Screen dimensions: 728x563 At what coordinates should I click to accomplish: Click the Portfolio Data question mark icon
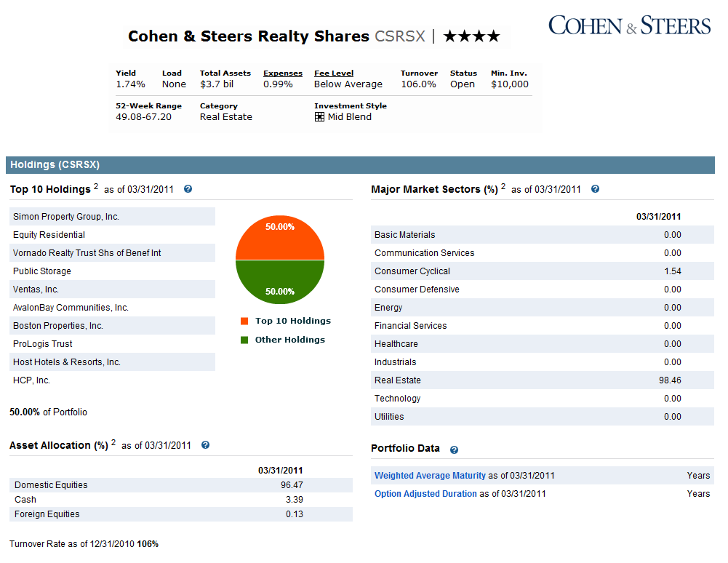pyautogui.click(x=455, y=449)
